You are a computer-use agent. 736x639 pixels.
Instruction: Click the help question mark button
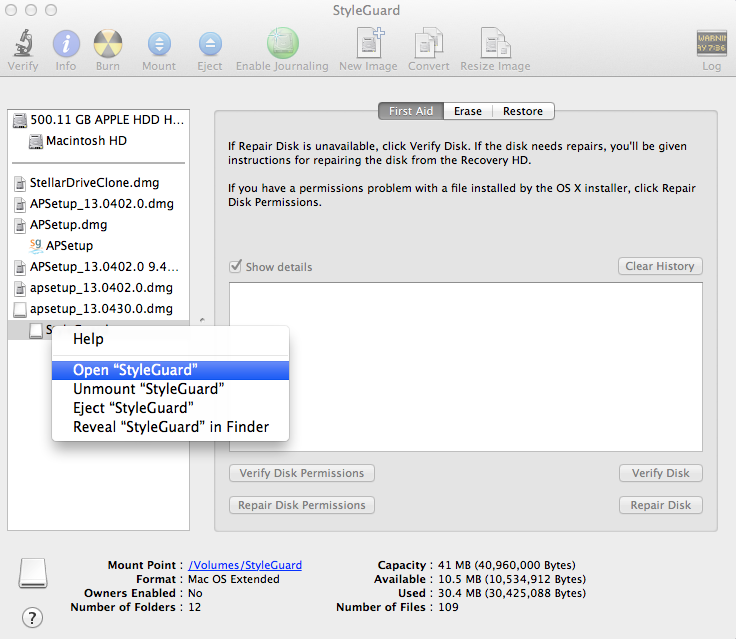(32, 617)
